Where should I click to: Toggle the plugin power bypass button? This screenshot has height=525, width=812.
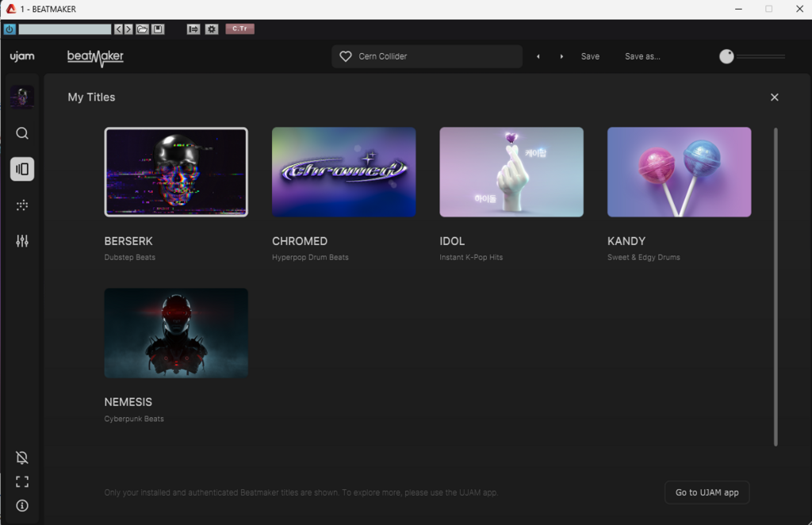(x=10, y=29)
